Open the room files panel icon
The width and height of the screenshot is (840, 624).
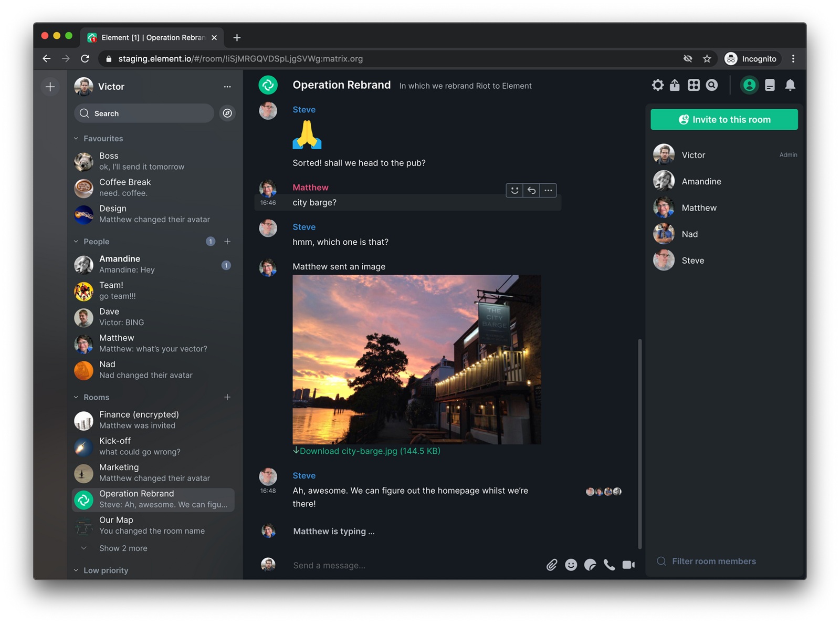click(x=770, y=85)
